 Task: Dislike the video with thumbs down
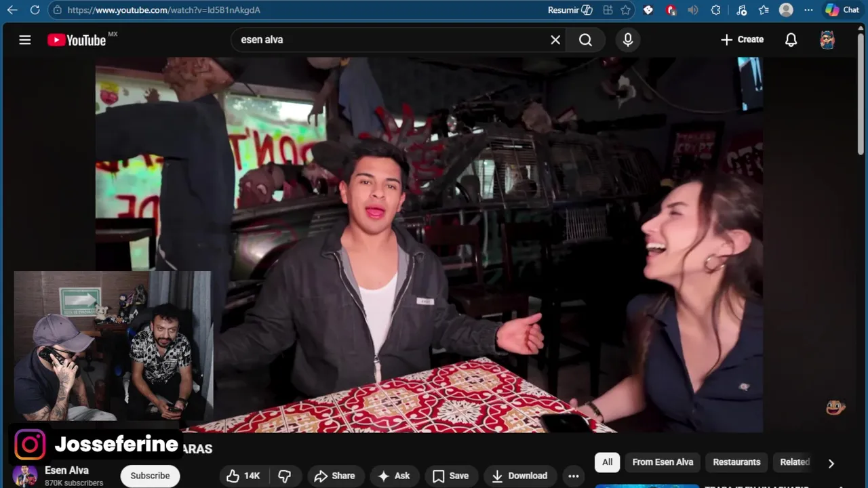click(285, 476)
